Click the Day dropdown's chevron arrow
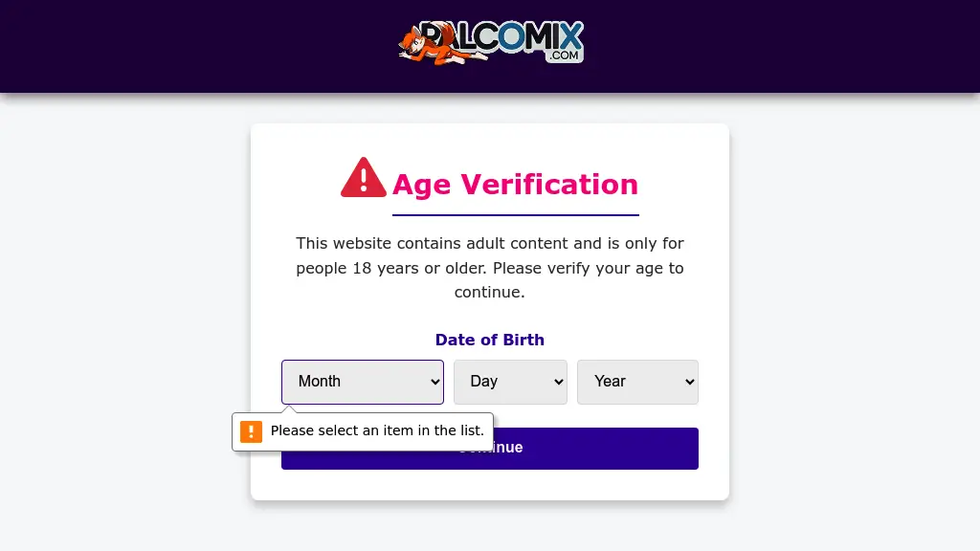Image resolution: width=980 pixels, height=551 pixels. tap(559, 382)
